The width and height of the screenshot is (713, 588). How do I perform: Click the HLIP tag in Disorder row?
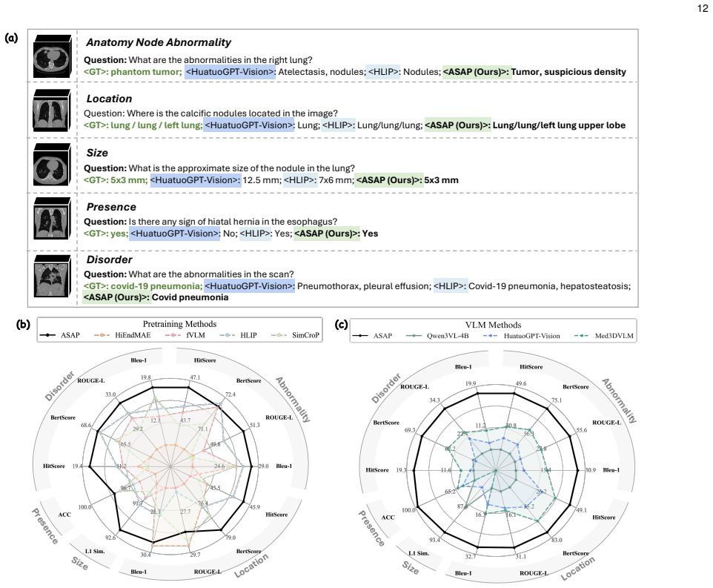pos(450,286)
